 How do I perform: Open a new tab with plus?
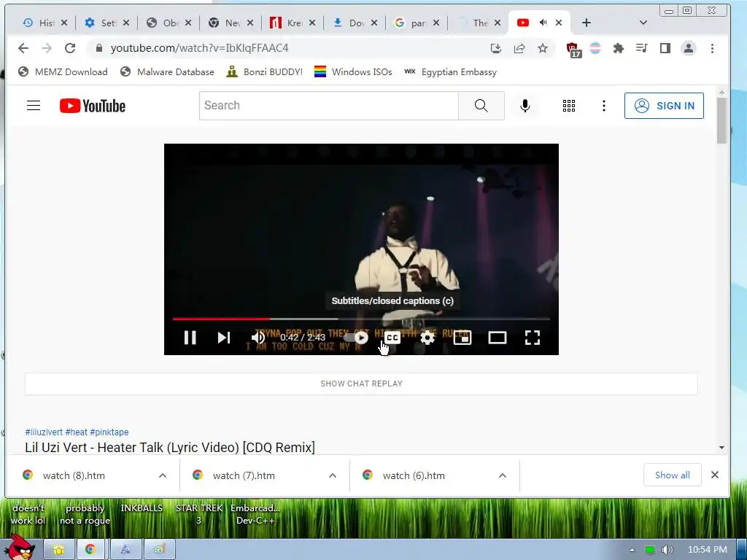pos(587,23)
